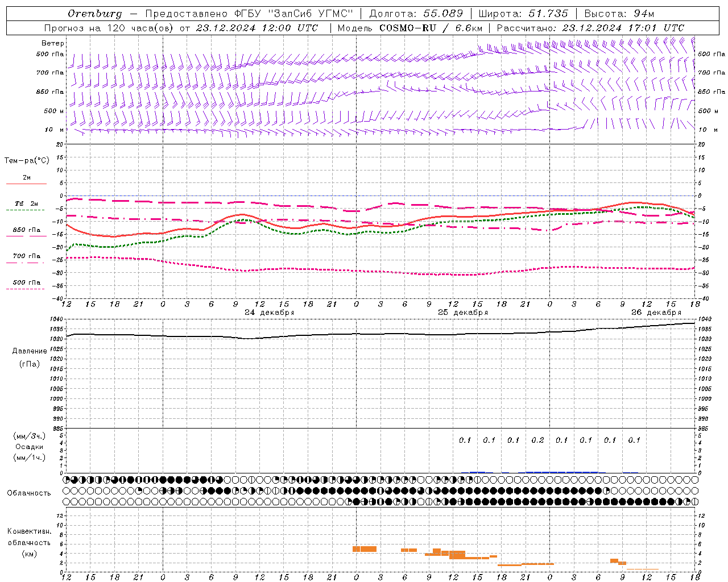Click the 'Конвективн.' convective cloud label
The height and width of the screenshot is (582, 728).
[30, 531]
